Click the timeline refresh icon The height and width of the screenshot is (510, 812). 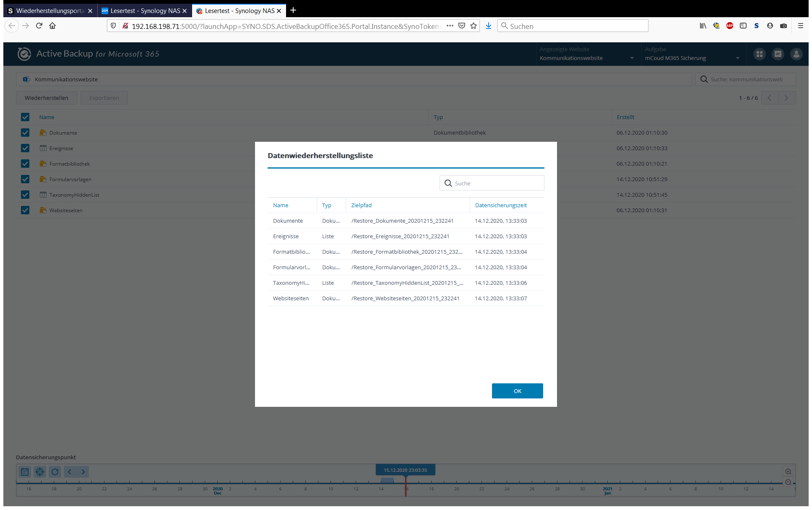(55, 472)
